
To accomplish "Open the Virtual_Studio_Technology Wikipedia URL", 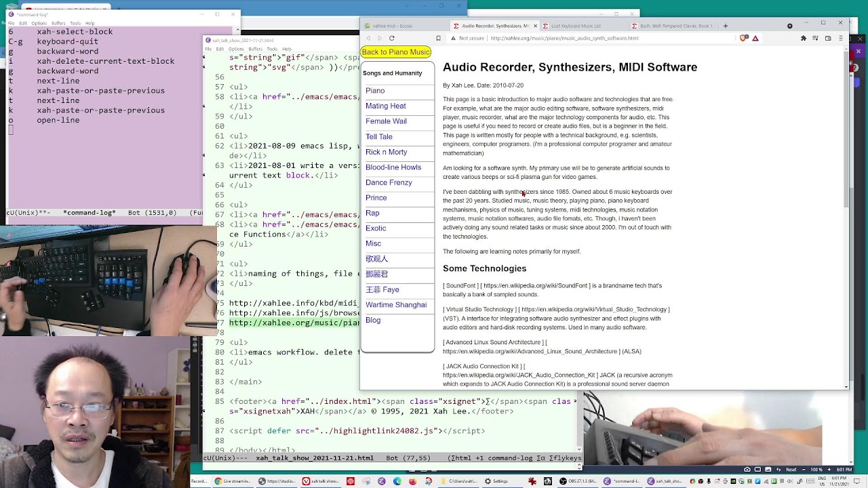I will tap(594, 309).
